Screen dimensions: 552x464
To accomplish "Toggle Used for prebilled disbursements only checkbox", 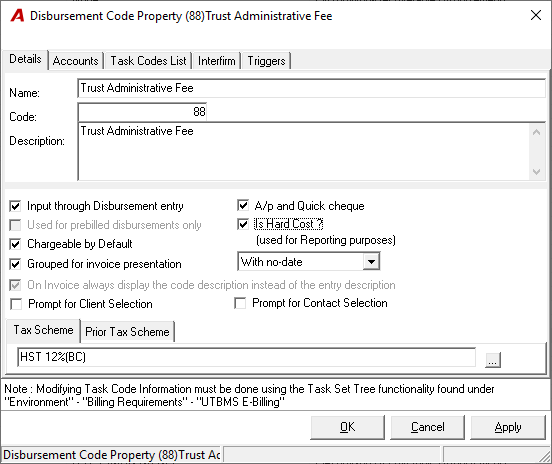I will (x=15, y=225).
